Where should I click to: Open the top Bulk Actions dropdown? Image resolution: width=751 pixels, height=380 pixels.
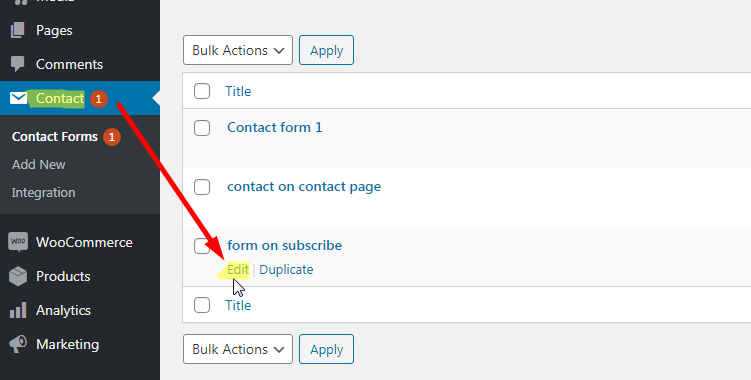[x=238, y=50]
